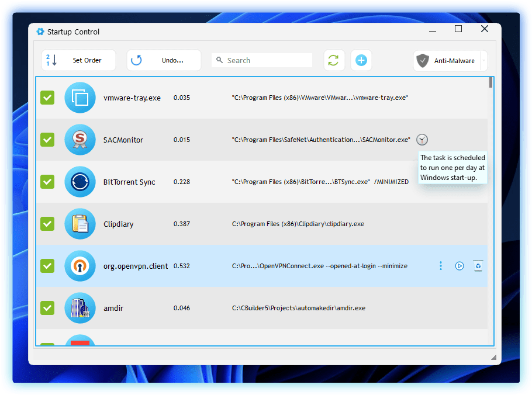
Task: Disable SACMonitor startup checkbox
Action: (x=47, y=140)
